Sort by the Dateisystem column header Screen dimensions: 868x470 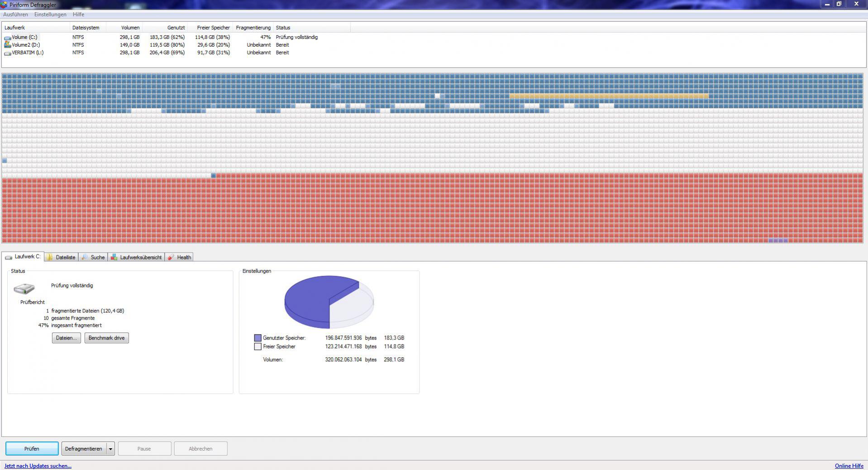(88, 28)
